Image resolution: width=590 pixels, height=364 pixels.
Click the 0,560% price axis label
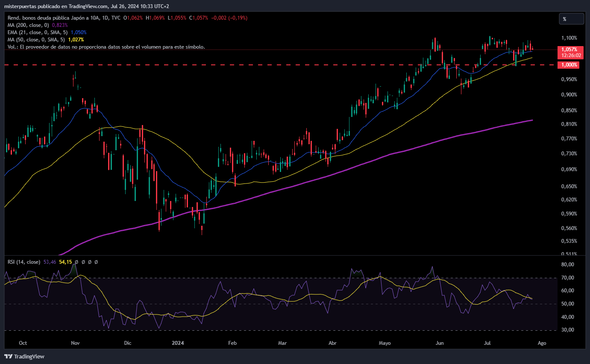coord(569,228)
